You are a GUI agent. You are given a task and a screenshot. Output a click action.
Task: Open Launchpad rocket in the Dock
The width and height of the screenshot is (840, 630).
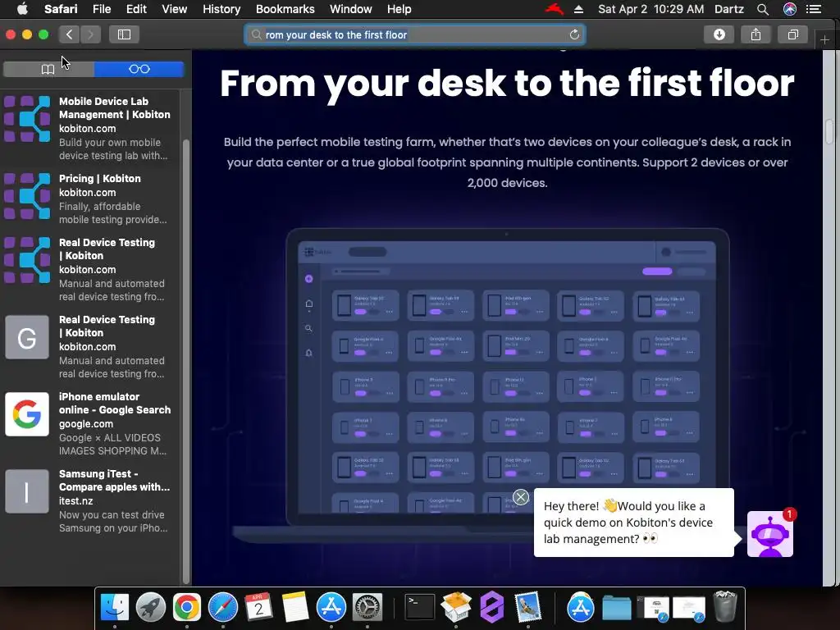151,607
